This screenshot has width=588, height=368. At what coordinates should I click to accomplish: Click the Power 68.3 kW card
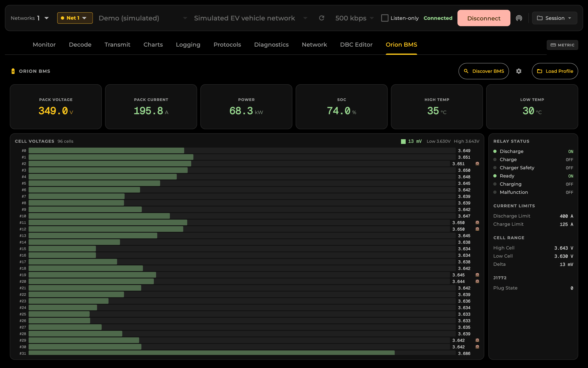[x=246, y=107]
